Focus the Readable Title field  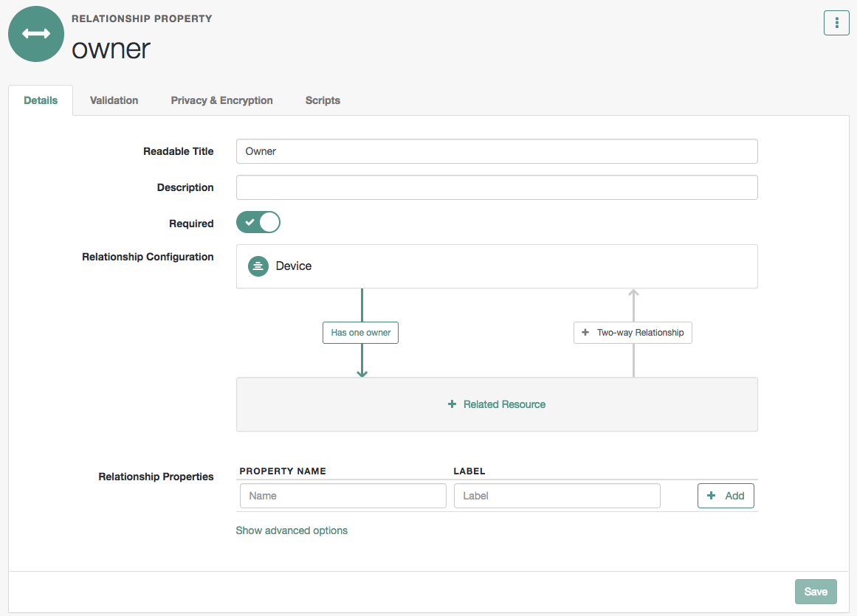pos(496,151)
